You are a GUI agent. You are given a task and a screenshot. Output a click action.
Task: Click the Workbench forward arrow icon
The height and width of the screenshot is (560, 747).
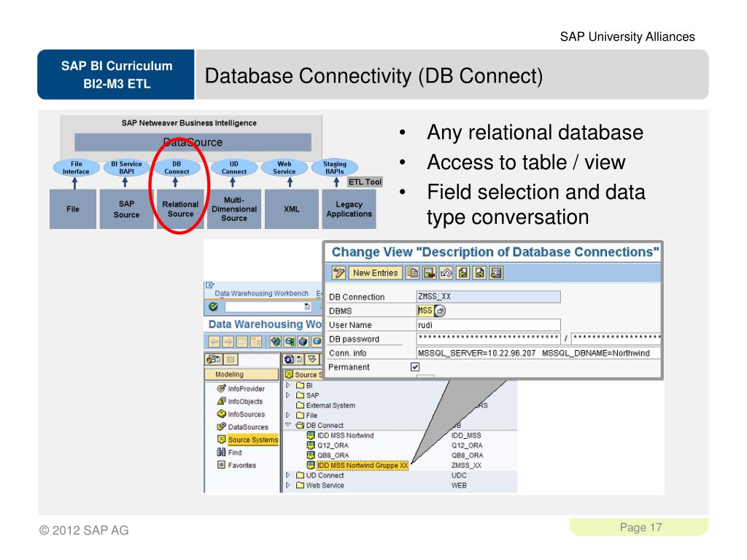point(228,341)
